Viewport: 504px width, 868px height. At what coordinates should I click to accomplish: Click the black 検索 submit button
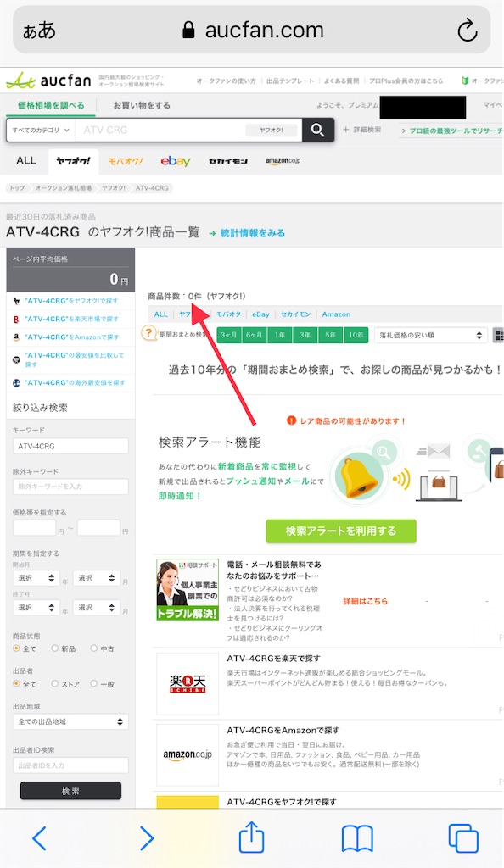point(70,791)
